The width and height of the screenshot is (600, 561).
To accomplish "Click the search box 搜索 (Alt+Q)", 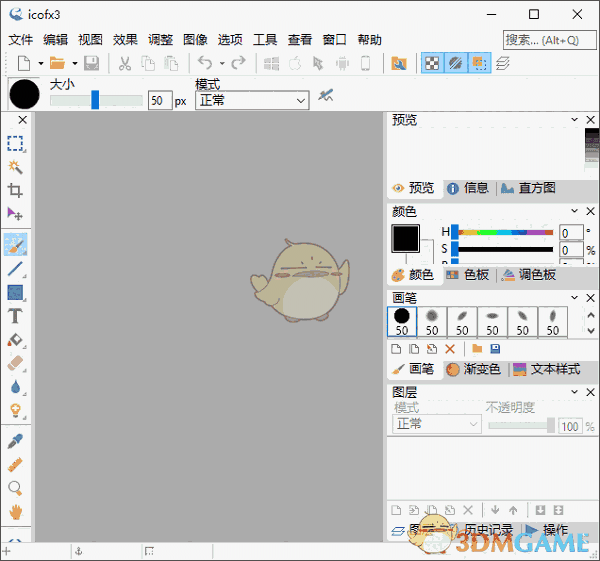I will (x=549, y=40).
